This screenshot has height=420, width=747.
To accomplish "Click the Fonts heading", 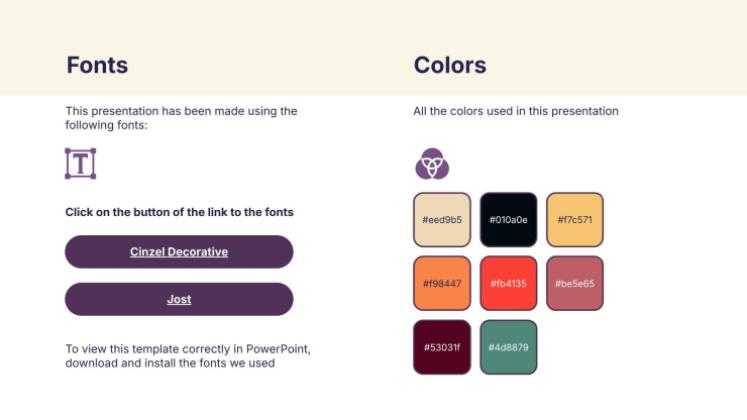I will 97,65.
